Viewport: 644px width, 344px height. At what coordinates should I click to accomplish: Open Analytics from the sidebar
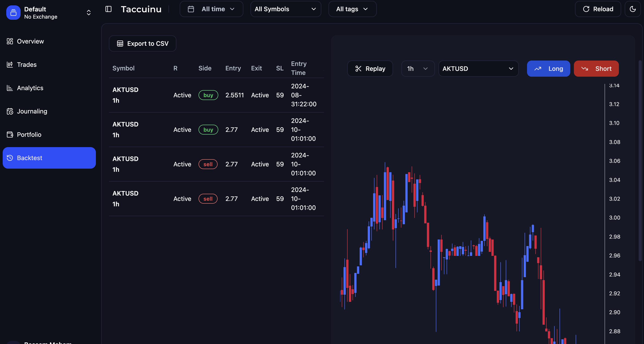30,88
